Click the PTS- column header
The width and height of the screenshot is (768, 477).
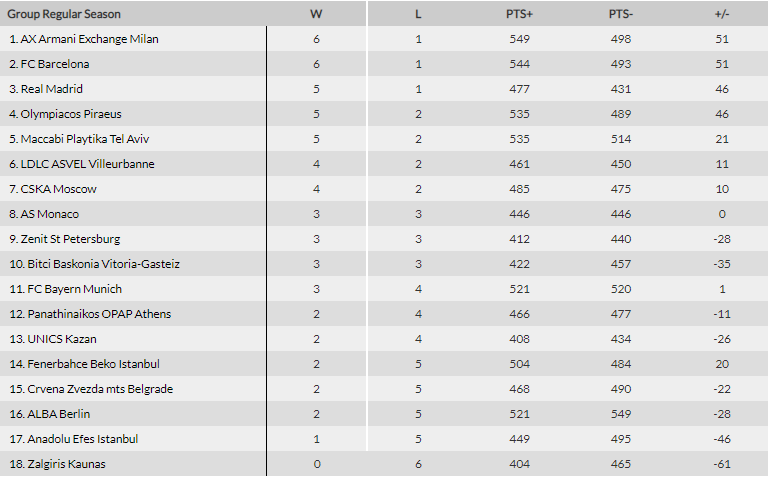[620, 14]
